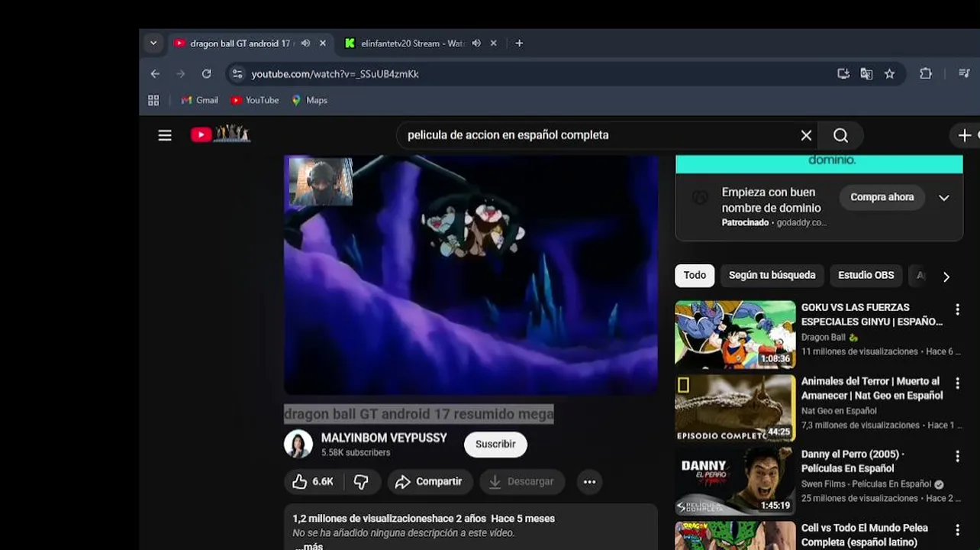Image resolution: width=980 pixels, height=550 pixels.
Task: Submit search with magnifier button
Action: [840, 135]
